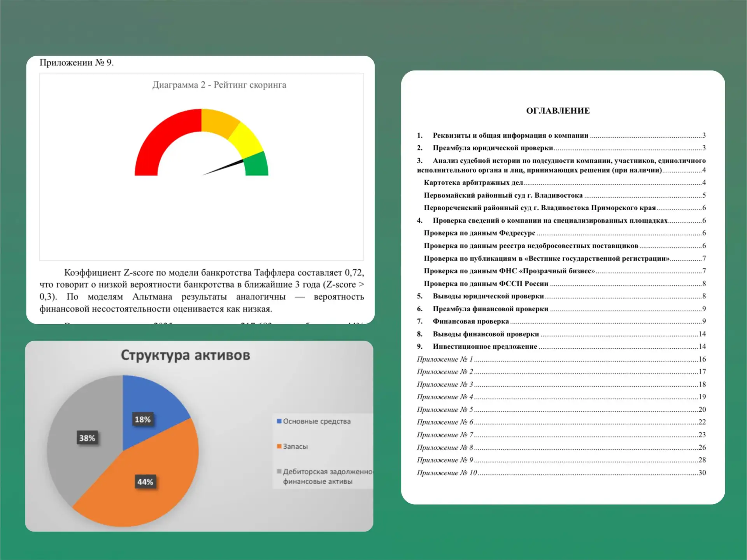Viewport: 747px width, 560px height.
Task: Click 'Приложение № 6' in contents
Action: tap(561, 422)
